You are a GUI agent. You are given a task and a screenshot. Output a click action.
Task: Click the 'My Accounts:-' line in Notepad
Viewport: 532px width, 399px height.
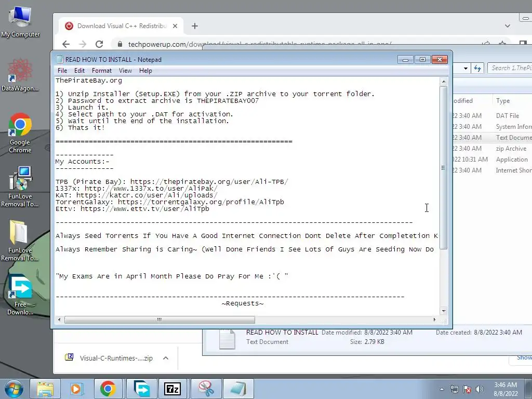[x=83, y=162]
